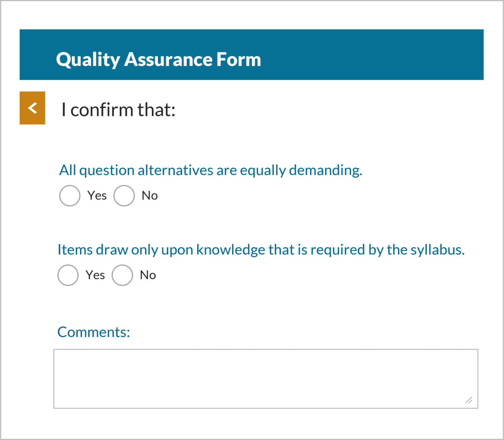Click the first confirmation statement text
The height and width of the screenshot is (440, 504).
(211, 170)
